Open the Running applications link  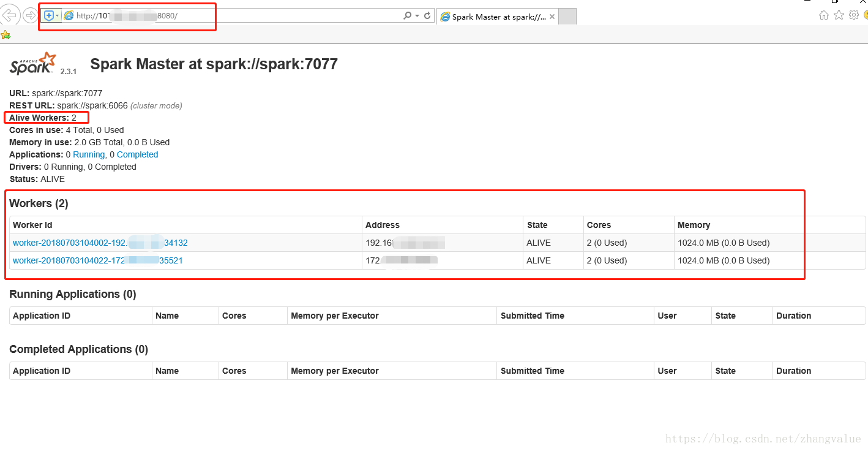tap(89, 154)
